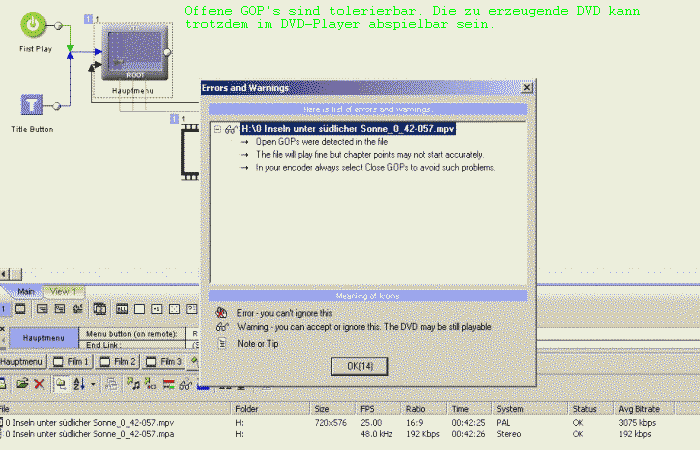
Task: Switch to the View 1 tab
Action: coord(64,291)
